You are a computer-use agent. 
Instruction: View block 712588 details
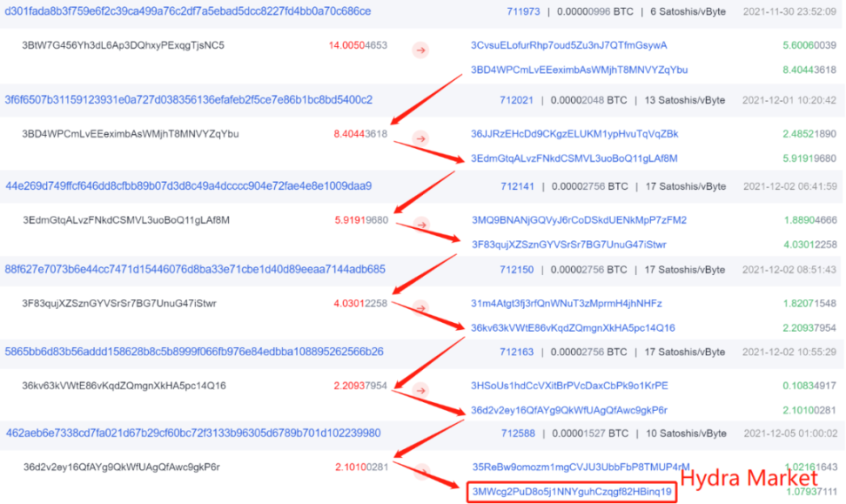[x=517, y=433]
